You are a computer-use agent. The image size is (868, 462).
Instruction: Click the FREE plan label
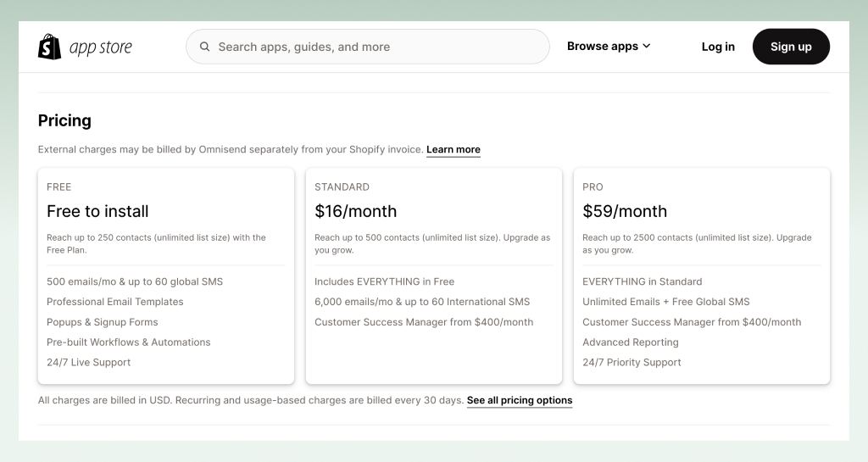58,187
